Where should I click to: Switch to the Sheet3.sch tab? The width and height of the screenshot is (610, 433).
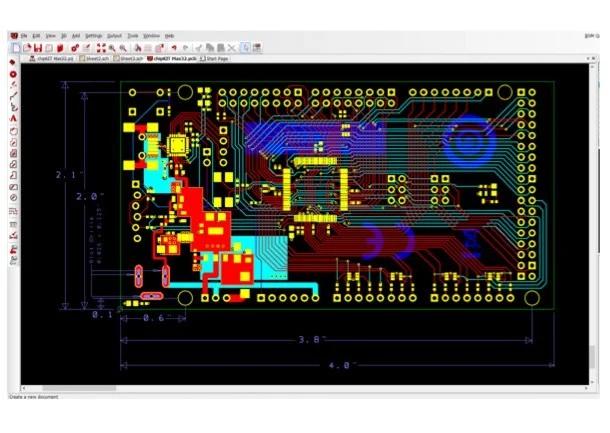point(128,59)
